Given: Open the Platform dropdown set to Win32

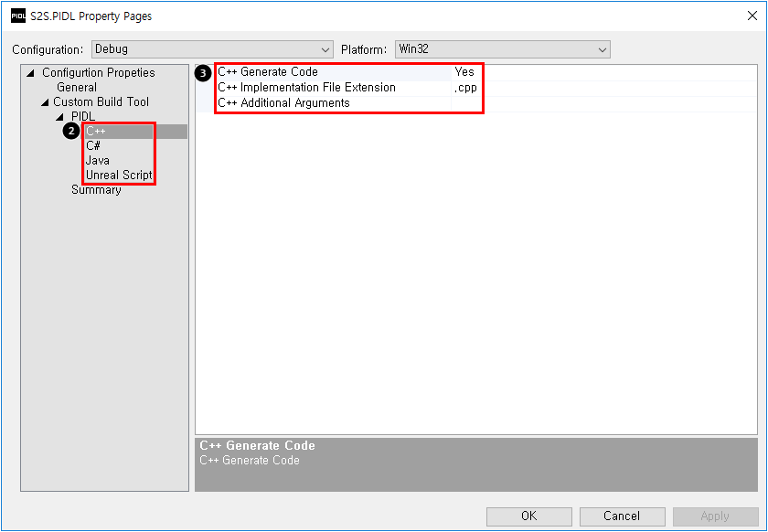Looking at the screenshot, I should pos(502,49).
